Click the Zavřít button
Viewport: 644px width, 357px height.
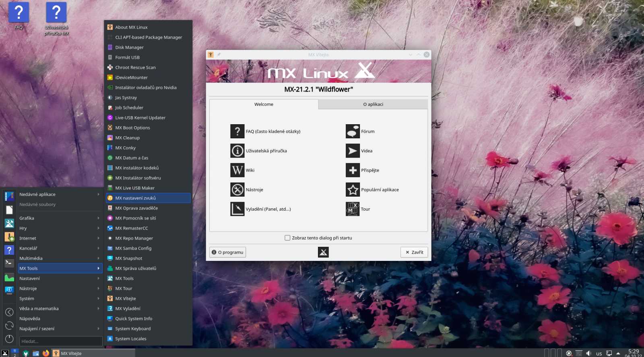pyautogui.click(x=414, y=252)
